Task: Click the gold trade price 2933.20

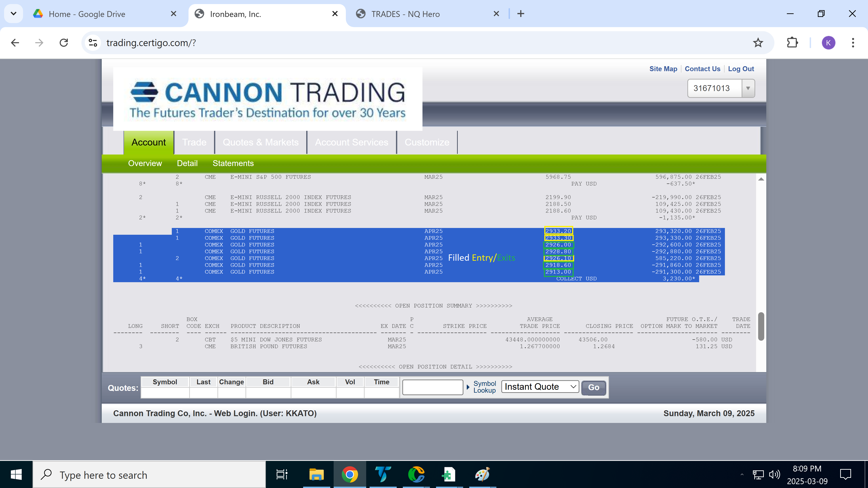Action: 558,231
